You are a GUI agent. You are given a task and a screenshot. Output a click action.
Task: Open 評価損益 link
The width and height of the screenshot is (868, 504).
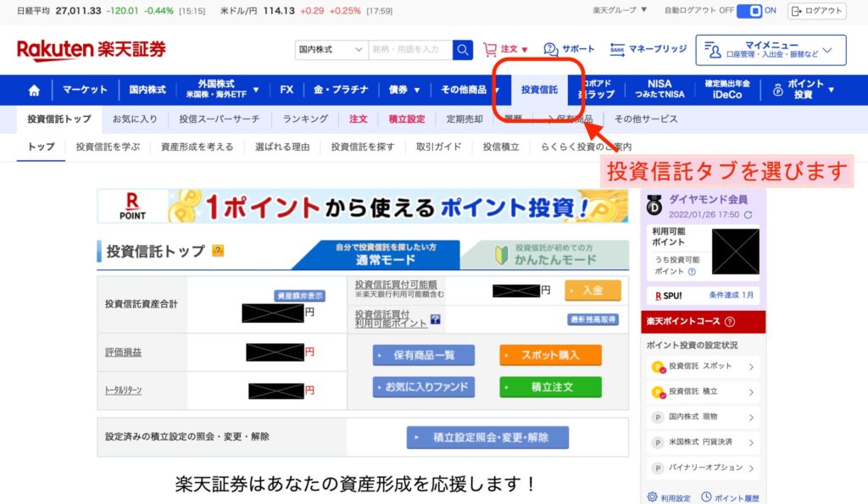124,352
